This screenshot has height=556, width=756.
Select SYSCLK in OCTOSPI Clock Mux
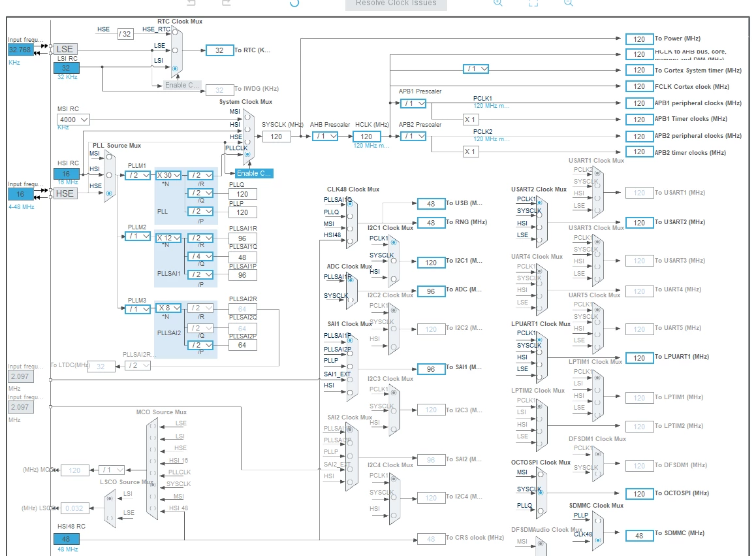pyautogui.click(x=541, y=493)
